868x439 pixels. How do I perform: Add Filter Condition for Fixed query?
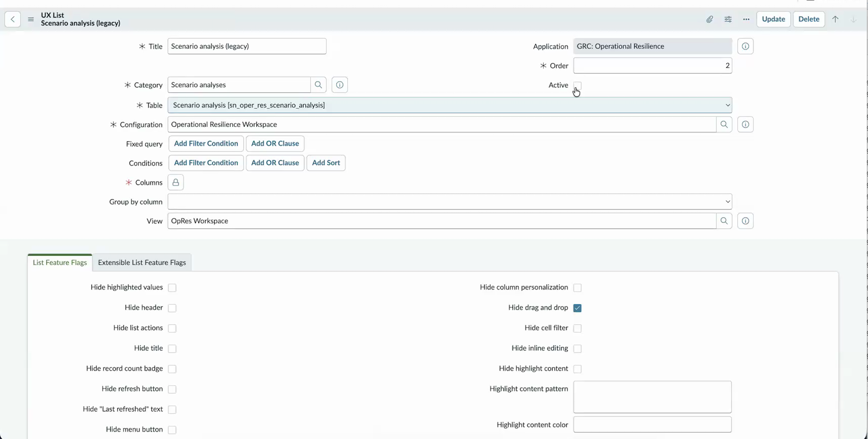coord(206,144)
